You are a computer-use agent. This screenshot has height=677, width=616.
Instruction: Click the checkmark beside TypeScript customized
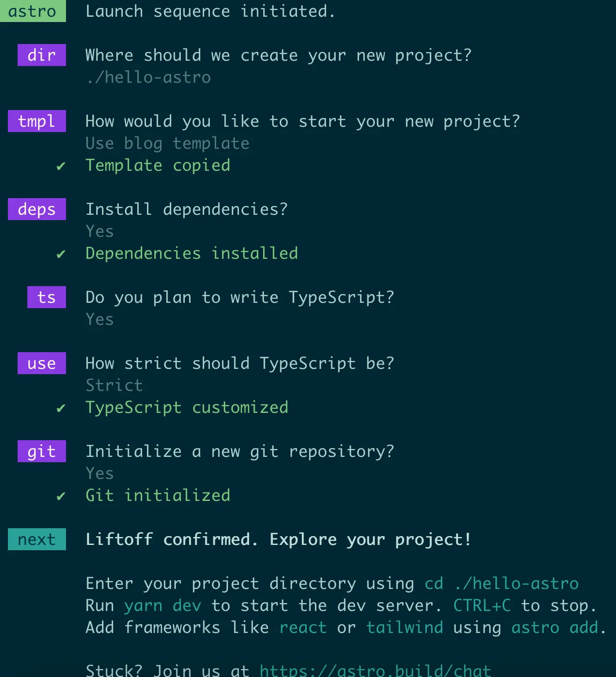tap(61, 408)
